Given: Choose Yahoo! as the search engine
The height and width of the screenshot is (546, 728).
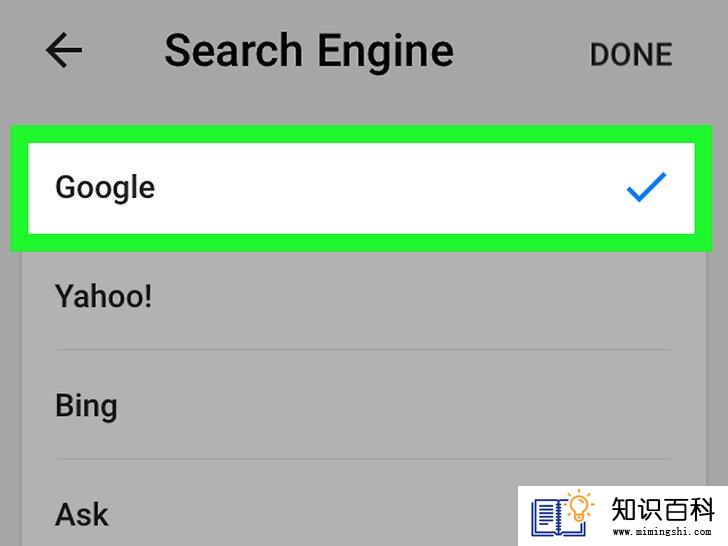Looking at the screenshot, I should (364, 296).
